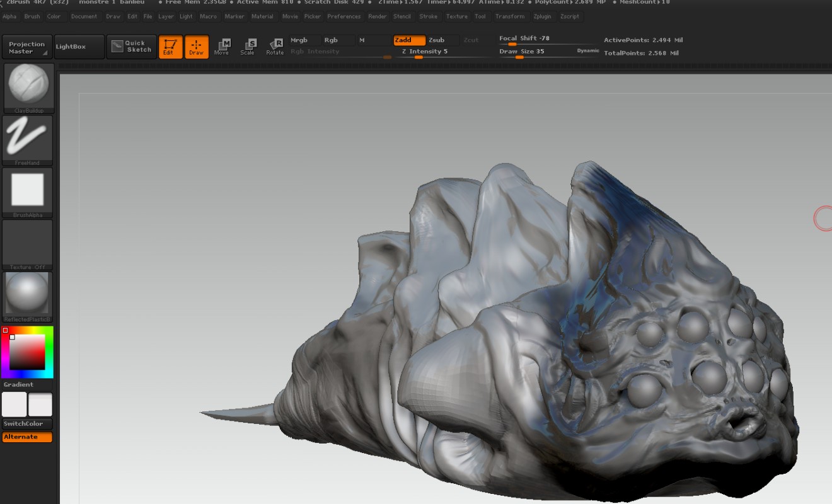The height and width of the screenshot is (504, 832).
Task: Select the Rotate transform tool
Action: click(275, 47)
